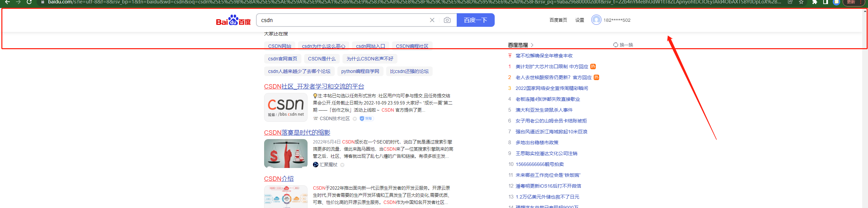Go back with the browser back arrow
This screenshot has height=208, width=868.
(7, 2)
